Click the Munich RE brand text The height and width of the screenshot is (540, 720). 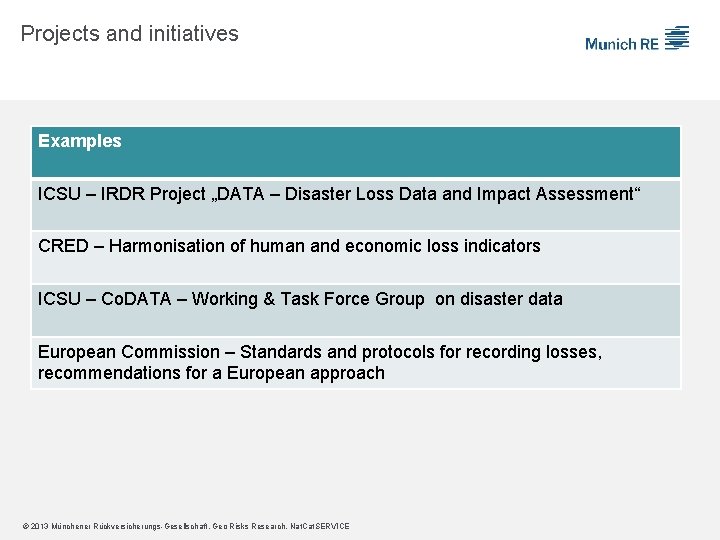tap(622, 44)
